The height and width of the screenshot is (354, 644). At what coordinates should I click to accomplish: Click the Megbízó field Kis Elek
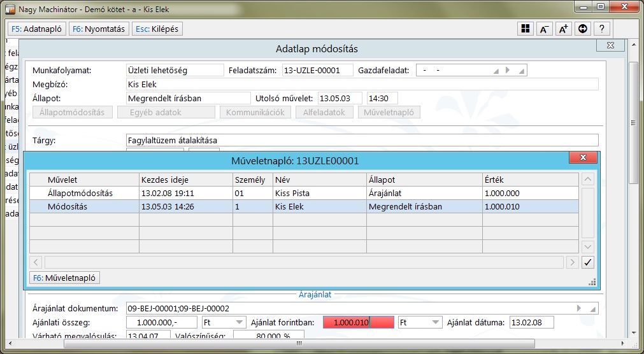pyautogui.click(x=362, y=84)
